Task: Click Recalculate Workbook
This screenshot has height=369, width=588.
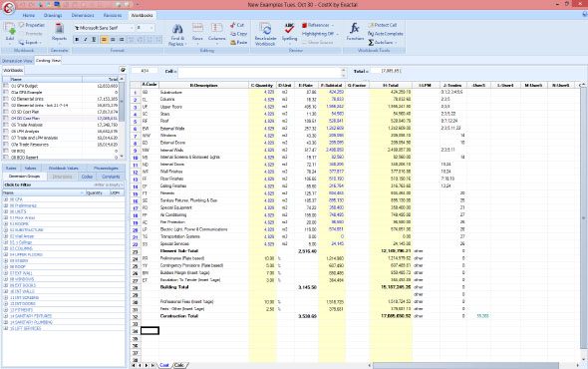Action: [265, 34]
